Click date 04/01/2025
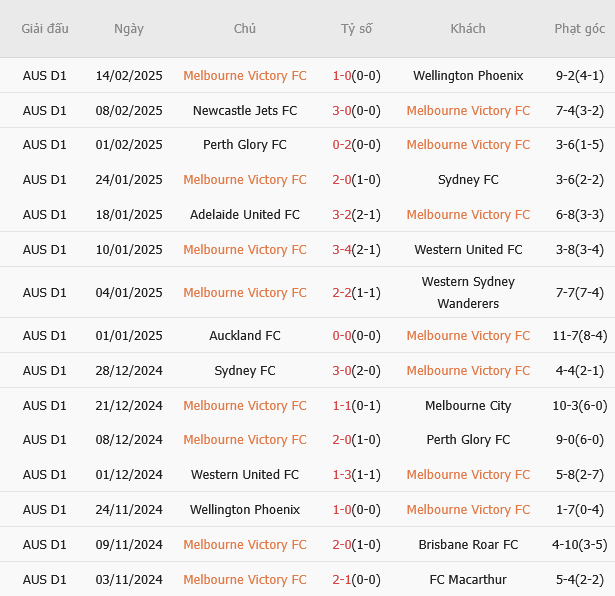 point(129,293)
